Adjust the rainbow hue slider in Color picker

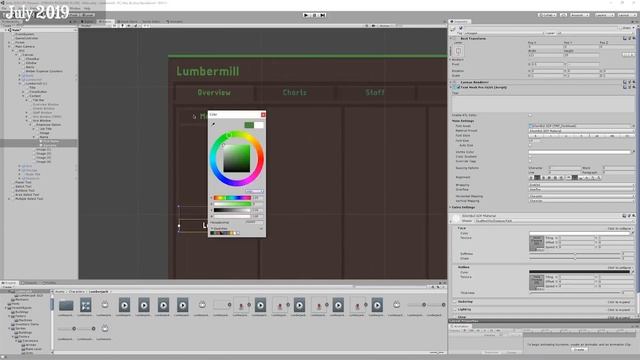[x=232, y=198]
